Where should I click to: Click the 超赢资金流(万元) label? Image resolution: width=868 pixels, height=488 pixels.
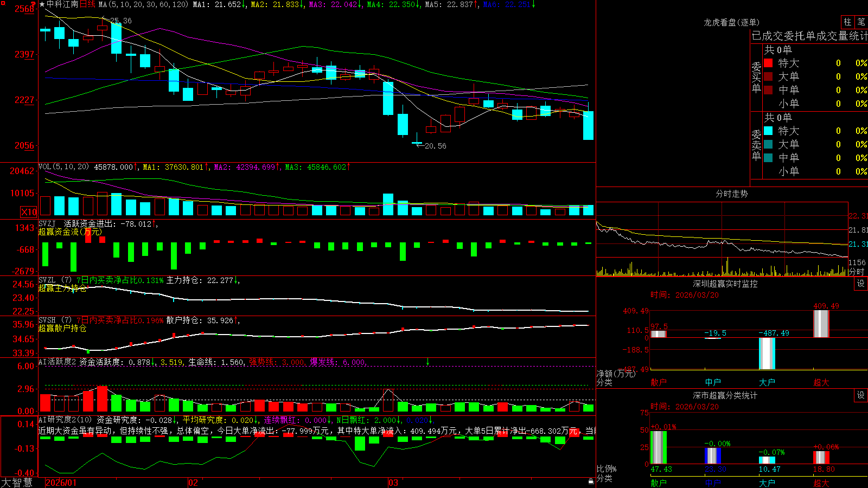point(70,232)
